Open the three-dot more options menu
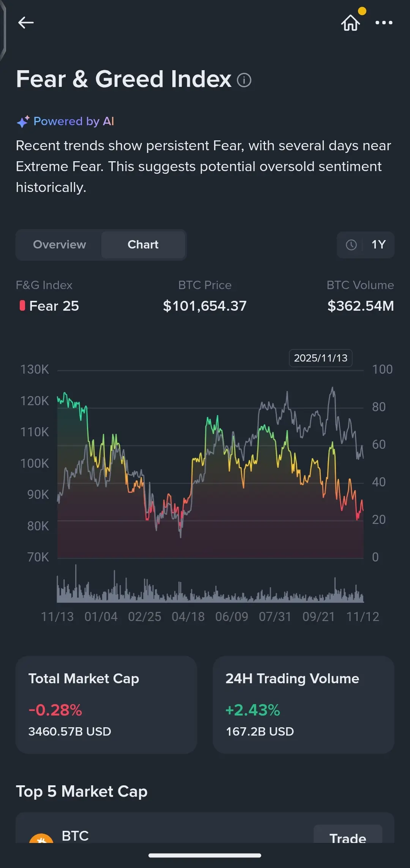This screenshot has width=410, height=868. click(384, 23)
